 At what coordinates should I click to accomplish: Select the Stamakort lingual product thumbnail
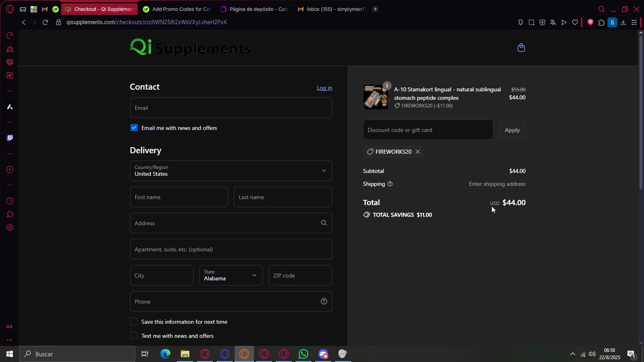[376, 97]
